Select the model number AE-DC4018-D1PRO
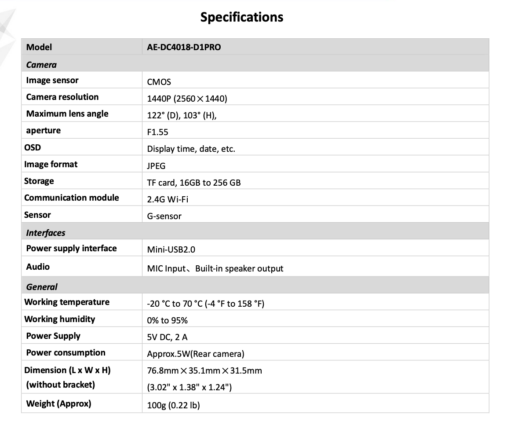510x440 pixels. tap(184, 47)
